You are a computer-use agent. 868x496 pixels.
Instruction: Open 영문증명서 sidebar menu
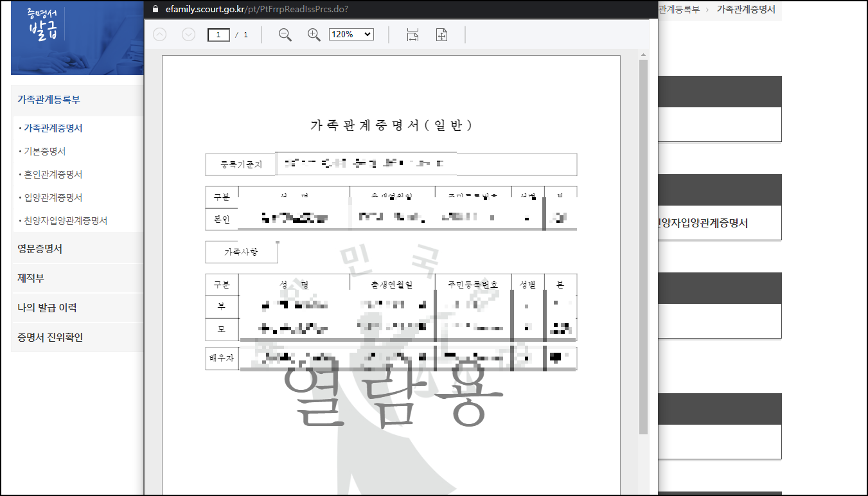[76, 249]
